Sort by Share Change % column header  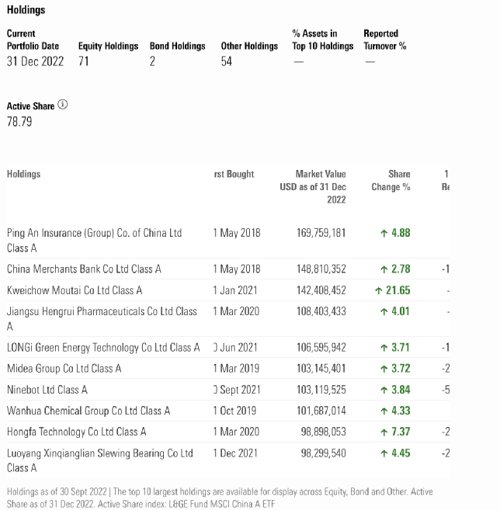click(x=391, y=180)
